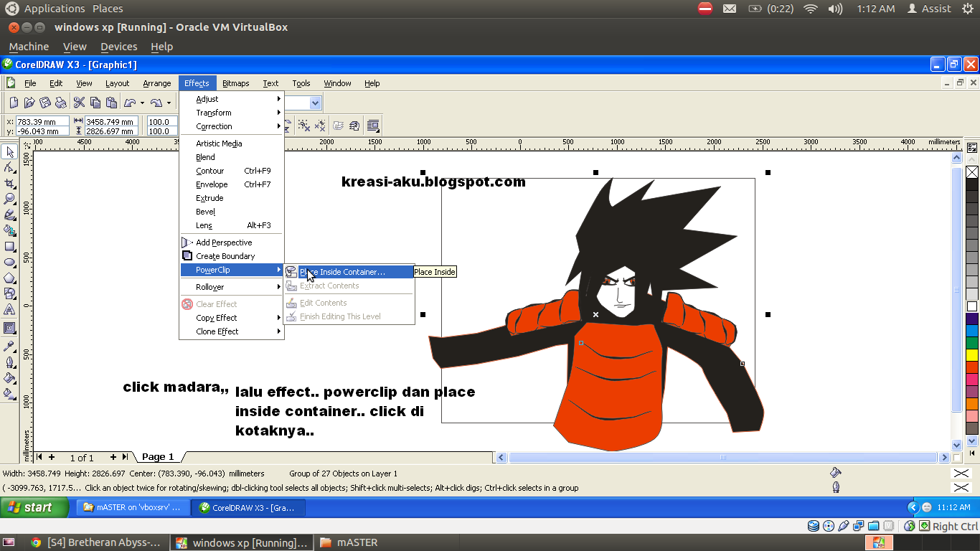
Task: Select the Eyedropper tool
Action: [10, 347]
